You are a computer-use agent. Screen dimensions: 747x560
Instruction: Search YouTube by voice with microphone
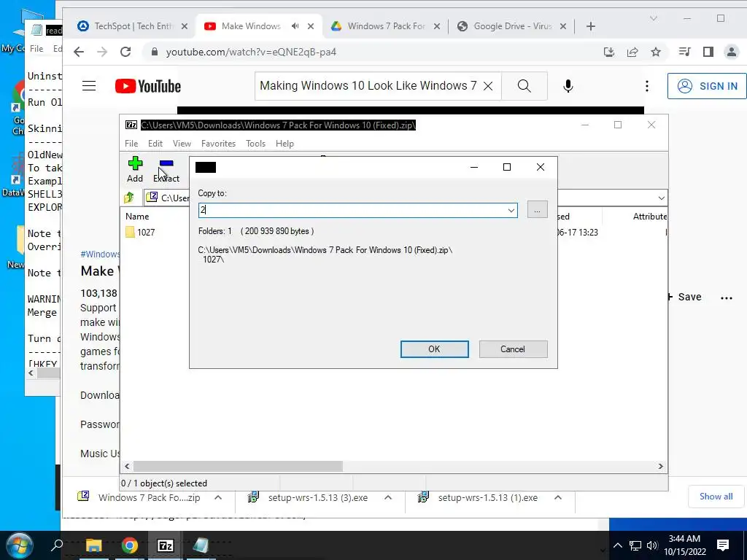tap(568, 86)
